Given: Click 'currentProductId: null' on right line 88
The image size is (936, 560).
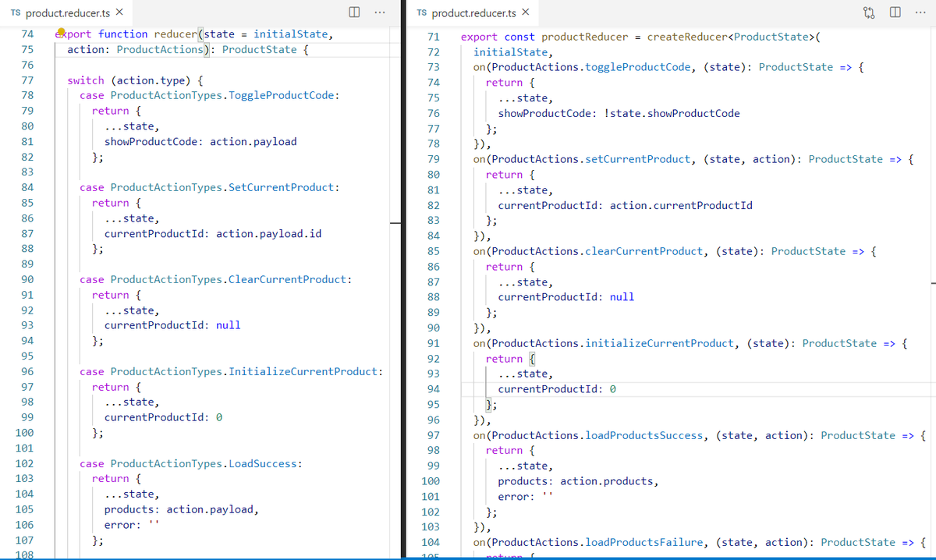Looking at the screenshot, I should 566,297.
